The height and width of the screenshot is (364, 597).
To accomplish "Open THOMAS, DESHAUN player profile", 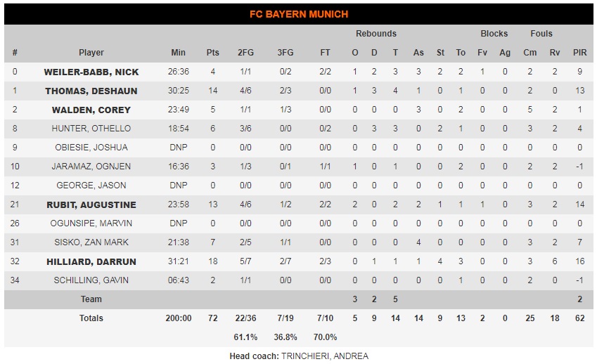I will (91, 91).
